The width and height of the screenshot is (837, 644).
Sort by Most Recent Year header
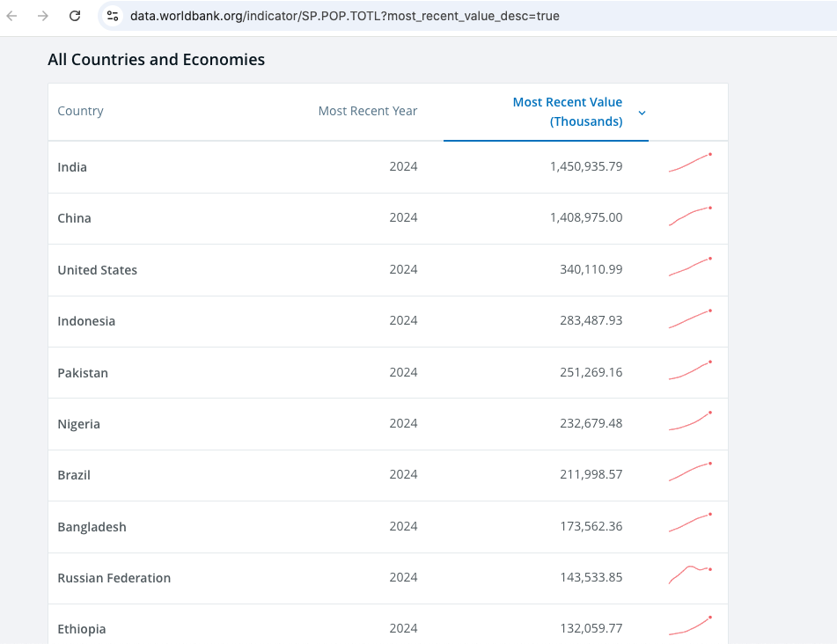367,111
